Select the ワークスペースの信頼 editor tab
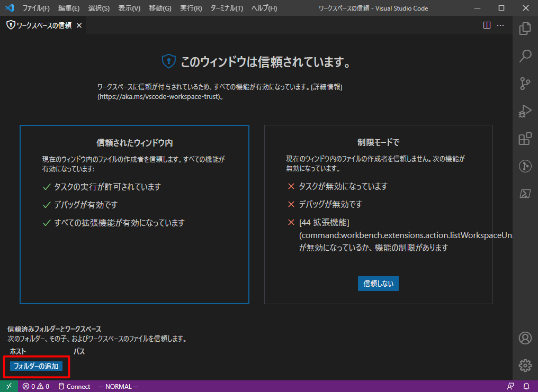Screen dimensions: 538x392 click(x=43, y=25)
